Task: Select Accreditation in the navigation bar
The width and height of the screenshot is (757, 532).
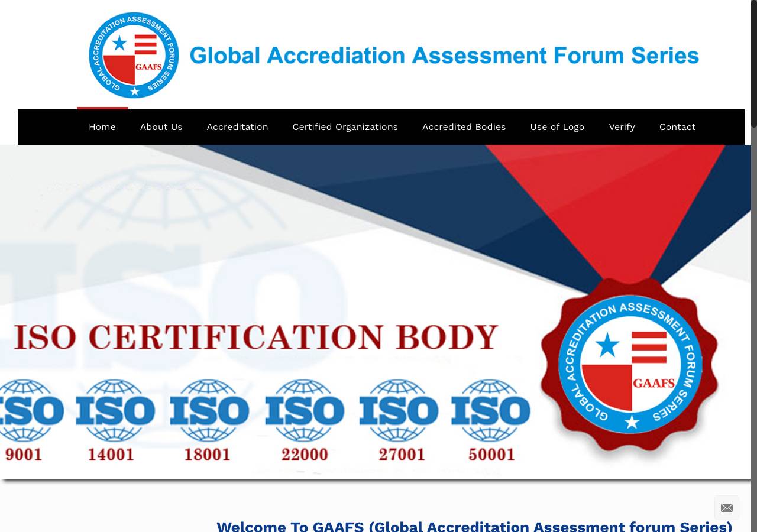Action: pyautogui.click(x=237, y=127)
